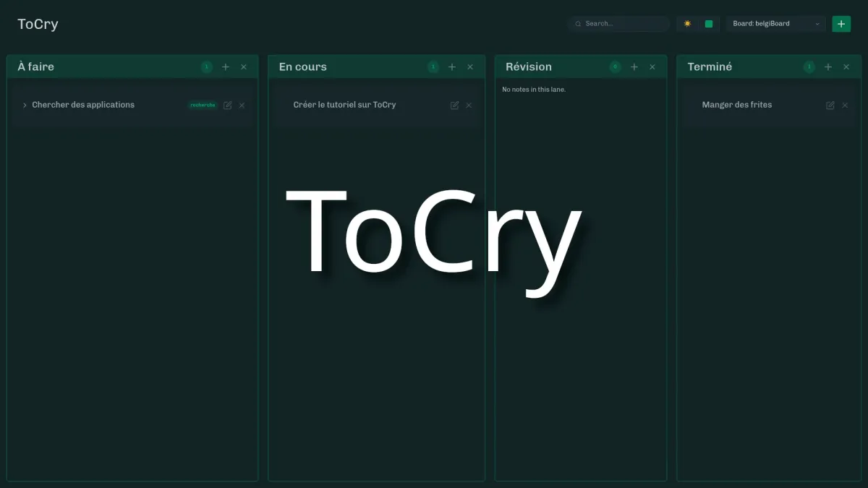Select the À faire lane title
This screenshot has width=868, height=488.
coord(35,67)
